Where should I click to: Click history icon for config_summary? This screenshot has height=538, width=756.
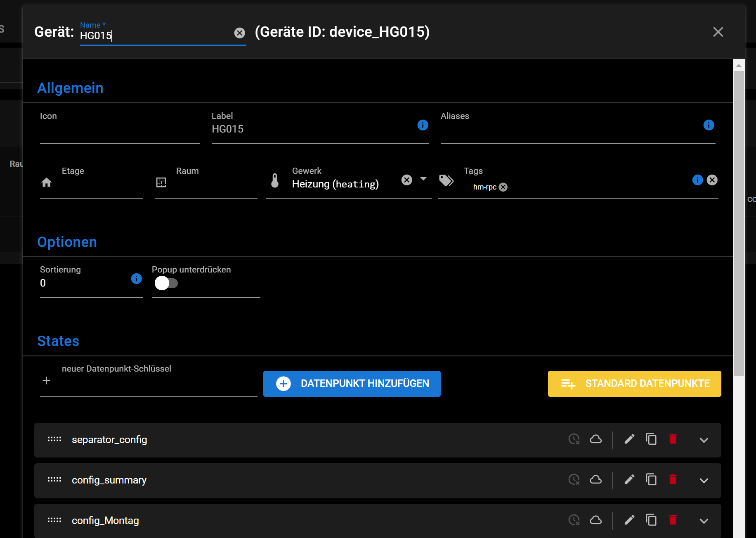pyautogui.click(x=574, y=479)
